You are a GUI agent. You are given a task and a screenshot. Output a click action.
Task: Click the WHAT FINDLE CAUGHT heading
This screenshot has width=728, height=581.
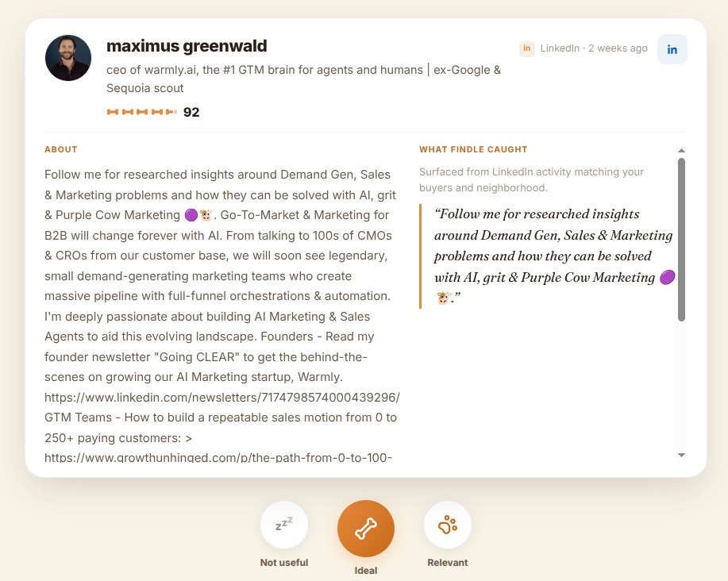click(473, 149)
